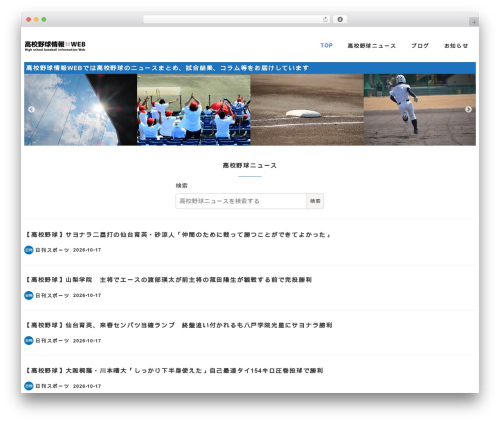Open the 山梨学院 主将でエース article
The image size is (500, 423).
click(x=168, y=280)
